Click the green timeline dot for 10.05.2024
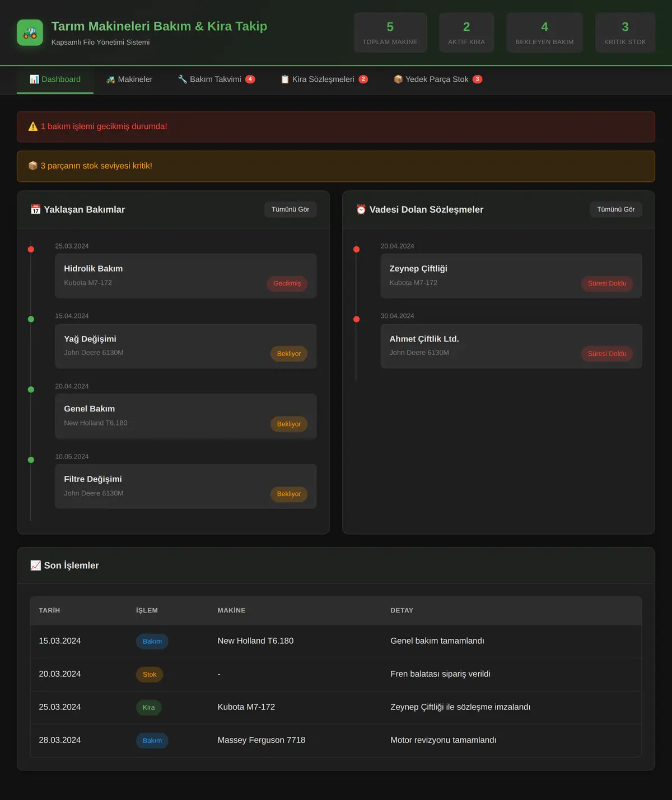Image resolution: width=672 pixels, height=800 pixels. (x=31, y=460)
